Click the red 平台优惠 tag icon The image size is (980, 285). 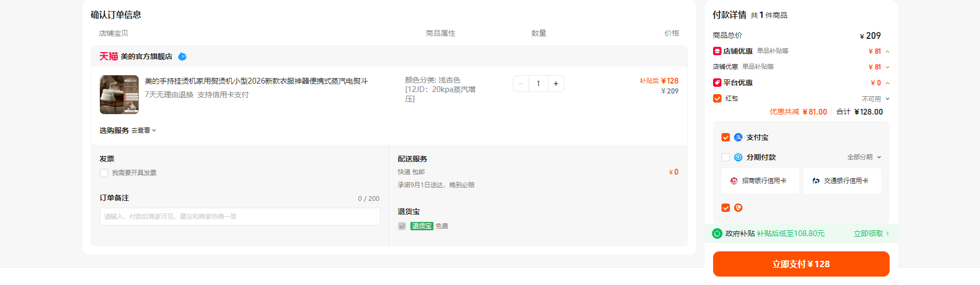[717, 83]
